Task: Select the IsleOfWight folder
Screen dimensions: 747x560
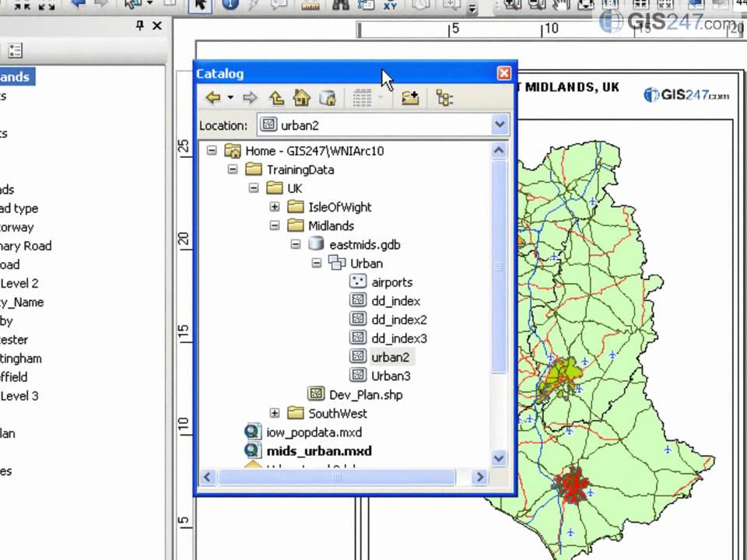Action: click(340, 207)
